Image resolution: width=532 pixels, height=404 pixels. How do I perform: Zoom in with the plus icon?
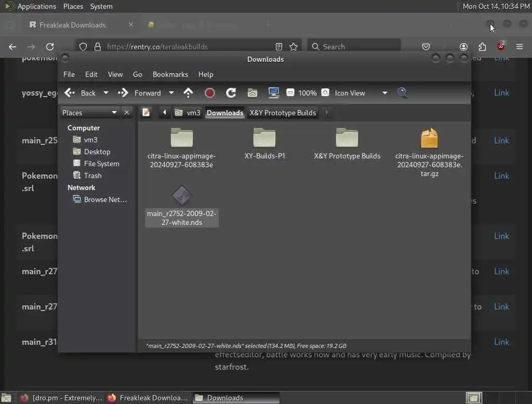tap(325, 92)
